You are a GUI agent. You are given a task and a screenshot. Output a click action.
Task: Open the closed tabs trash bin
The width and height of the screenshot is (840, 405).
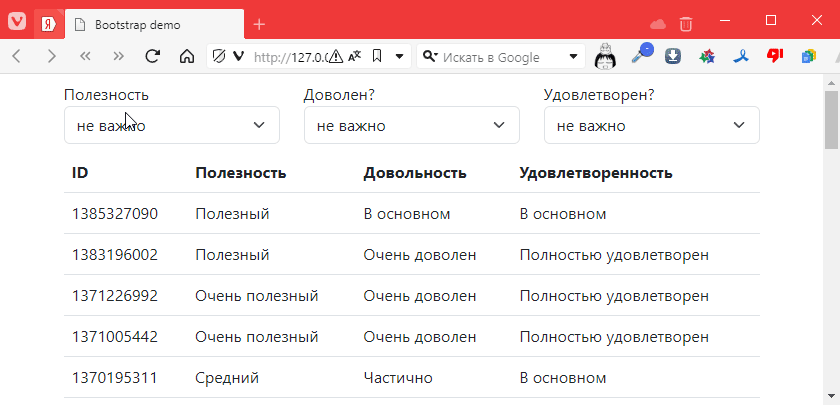[685, 24]
